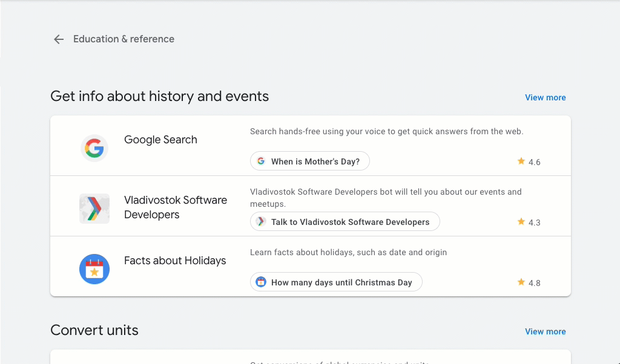The height and width of the screenshot is (364, 620).
Task: Click the 'Search hands-free using your voice' description
Action: (x=387, y=131)
